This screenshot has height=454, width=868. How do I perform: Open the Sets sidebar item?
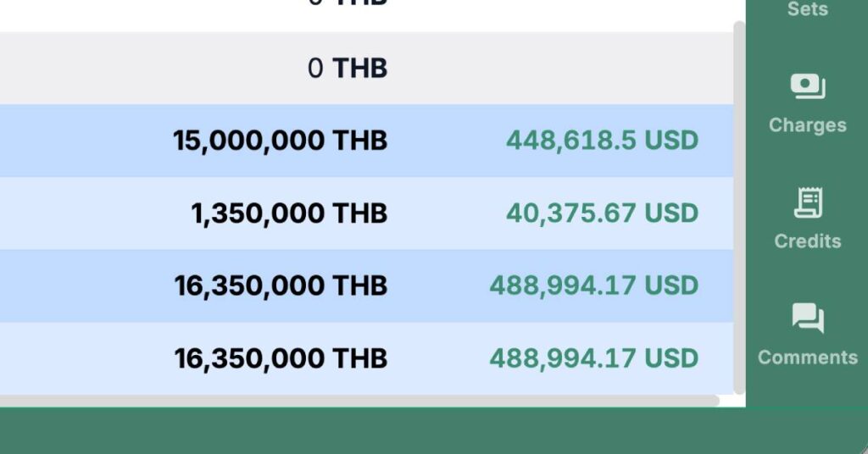pyautogui.click(x=808, y=8)
